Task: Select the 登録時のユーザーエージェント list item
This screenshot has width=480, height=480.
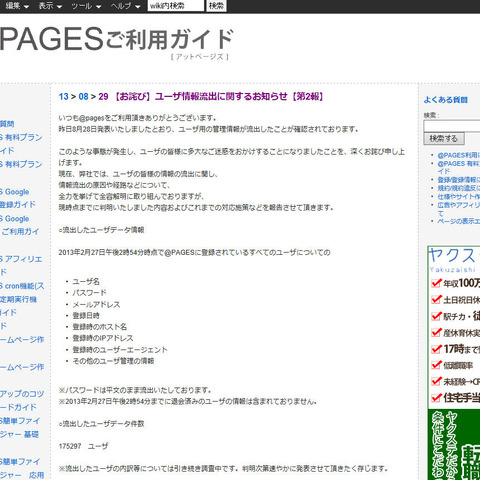Action: tap(120, 350)
